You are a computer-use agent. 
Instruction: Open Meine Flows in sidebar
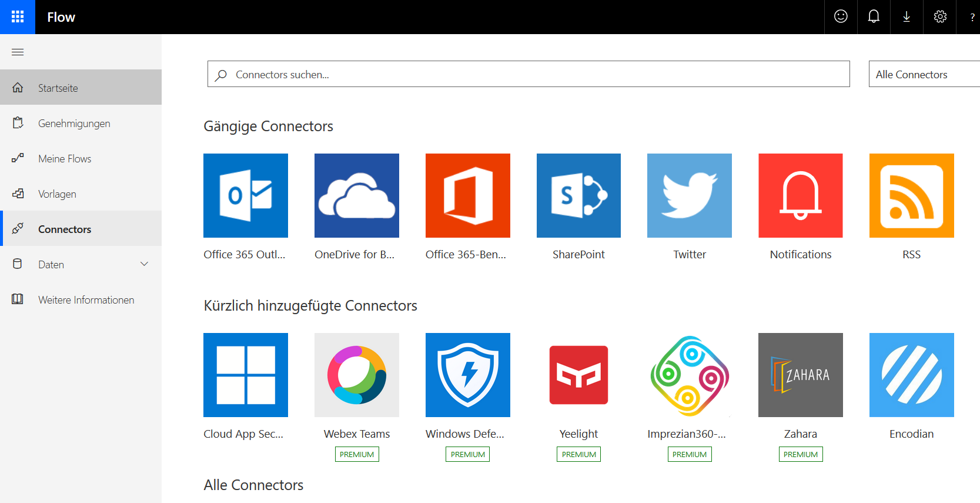[x=81, y=158]
